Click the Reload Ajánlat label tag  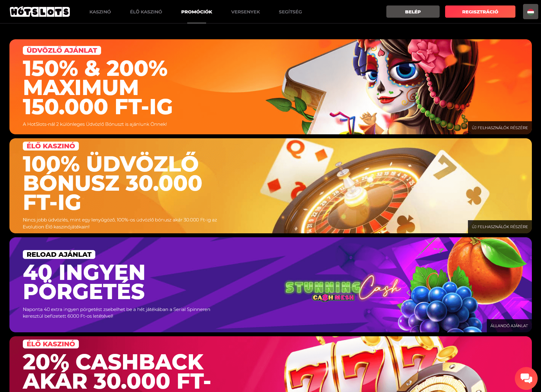(x=59, y=254)
